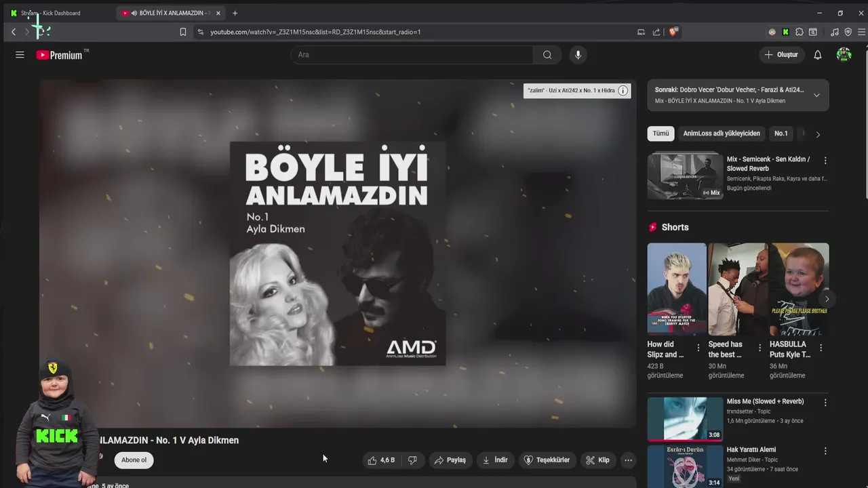
Task: Open the Semicenk Mix thumbnail
Action: coord(685,176)
